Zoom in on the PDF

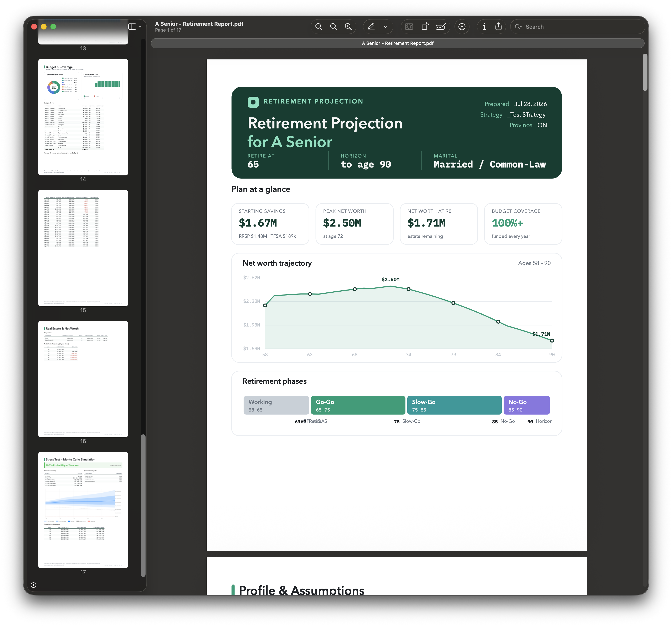point(348,27)
